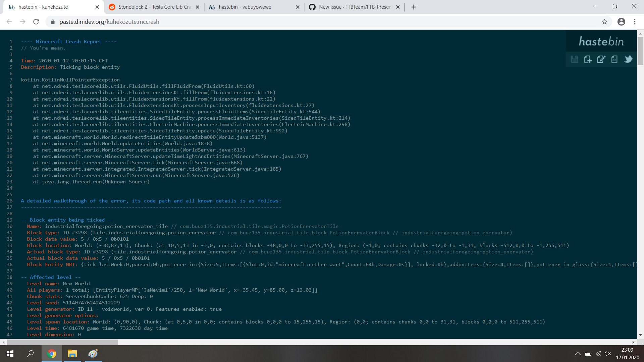Switch to GitHub New Issue tab
The width and height of the screenshot is (644, 362).
(355, 7)
